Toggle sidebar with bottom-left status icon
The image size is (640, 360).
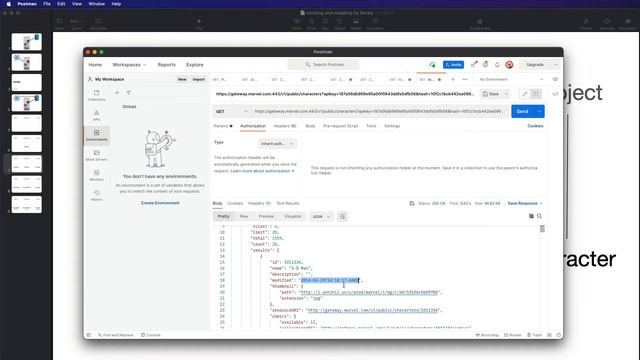[89, 335]
